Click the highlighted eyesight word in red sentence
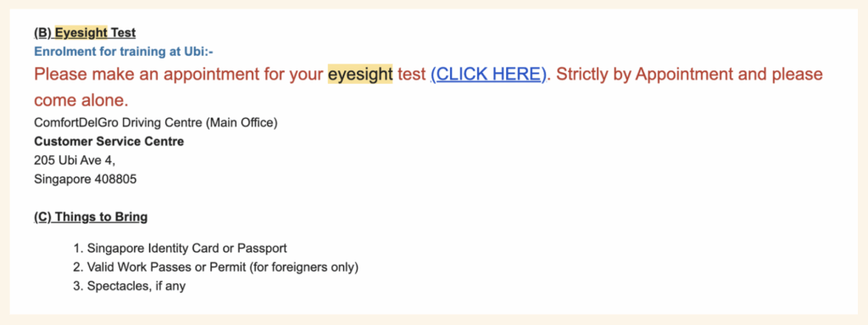 tap(359, 75)
